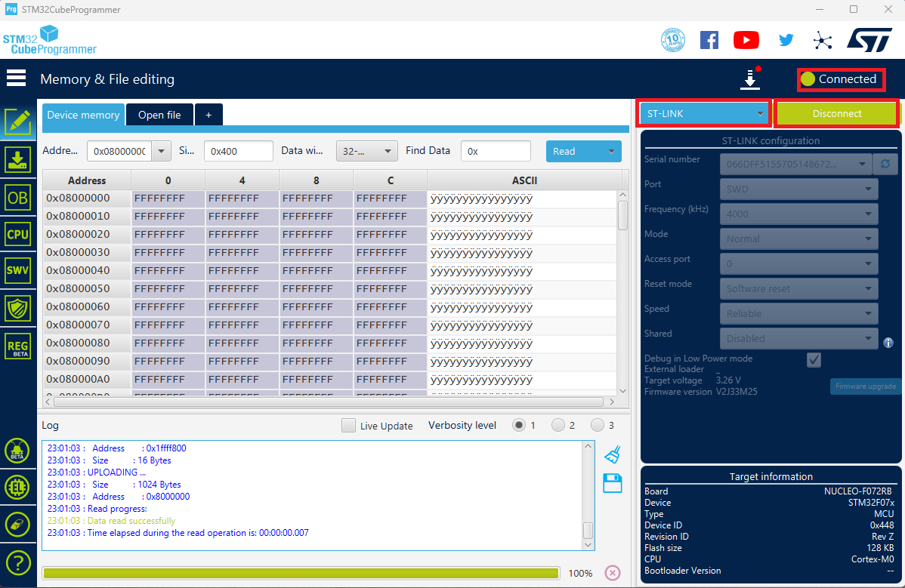Open the Data width dropdown

tap(367, 151)
